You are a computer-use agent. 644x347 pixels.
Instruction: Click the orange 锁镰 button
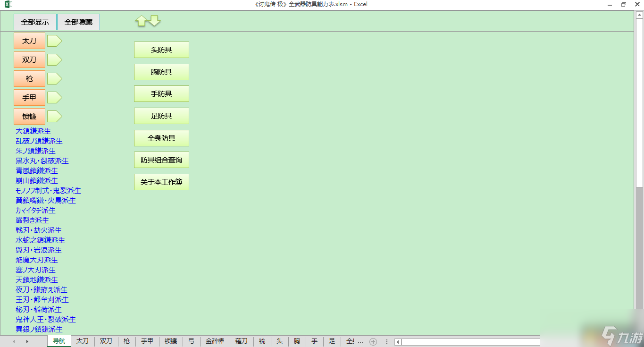[x=29, y=117]
